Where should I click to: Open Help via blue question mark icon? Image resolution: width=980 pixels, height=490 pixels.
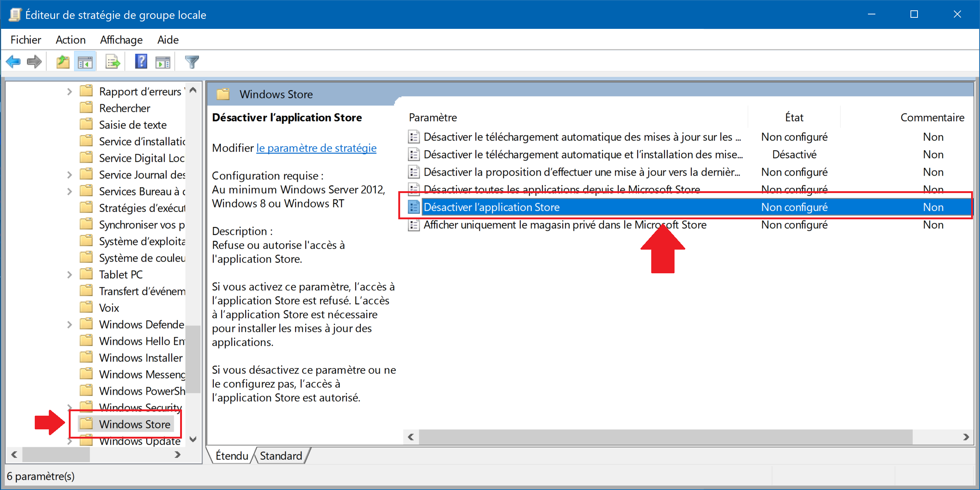pyautogui.click(x=141, y=62)
